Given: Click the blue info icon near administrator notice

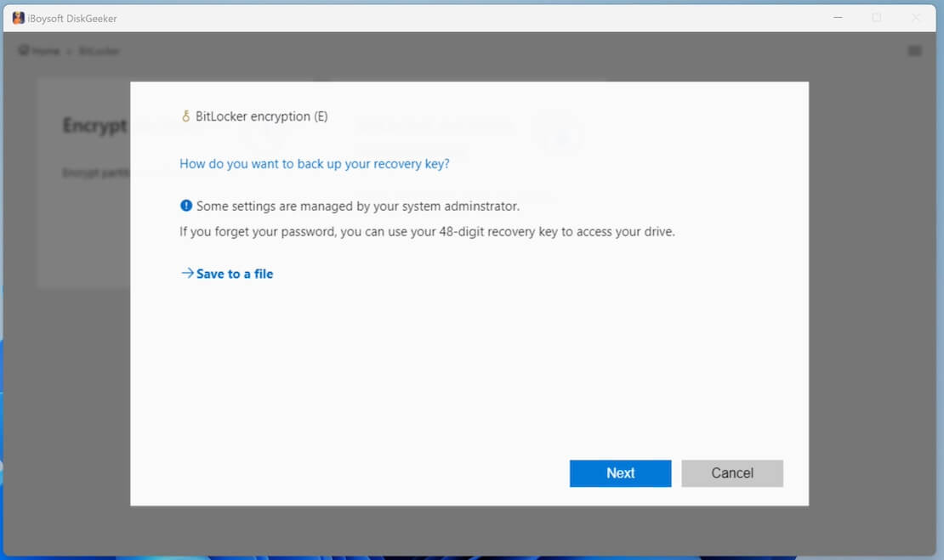Looking at the screenshot, I should pos(186,206).
